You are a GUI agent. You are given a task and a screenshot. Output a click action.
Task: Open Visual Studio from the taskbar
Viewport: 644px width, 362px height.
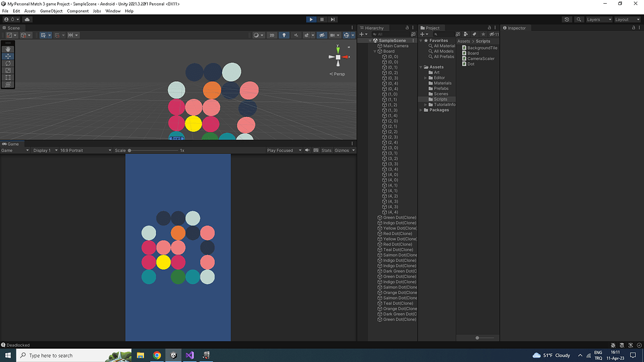[x=189, y=355]
